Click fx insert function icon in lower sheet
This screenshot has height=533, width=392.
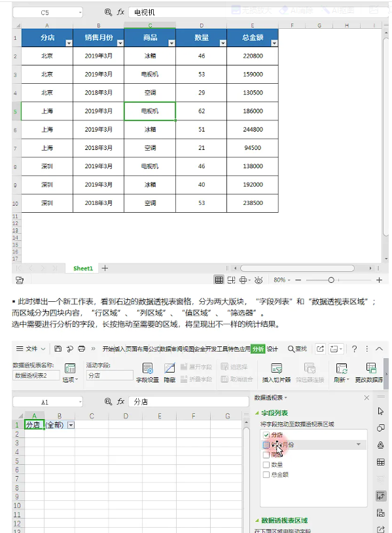pyautogui.click(x=120, y=401)
